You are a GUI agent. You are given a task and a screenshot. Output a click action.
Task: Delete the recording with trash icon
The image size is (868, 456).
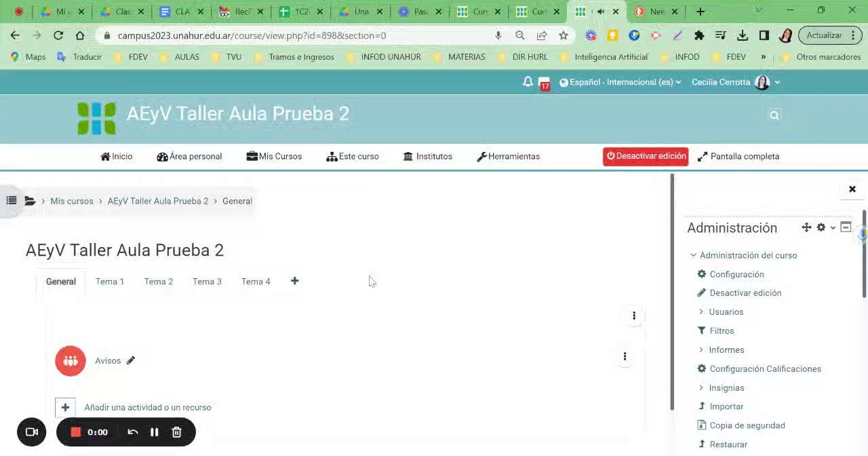point(176,432)
